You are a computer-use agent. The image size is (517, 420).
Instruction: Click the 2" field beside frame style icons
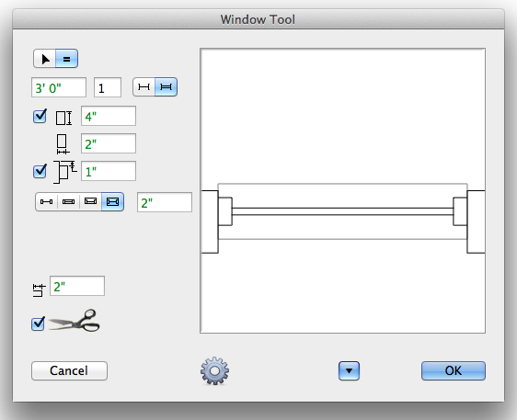point(165,202)
